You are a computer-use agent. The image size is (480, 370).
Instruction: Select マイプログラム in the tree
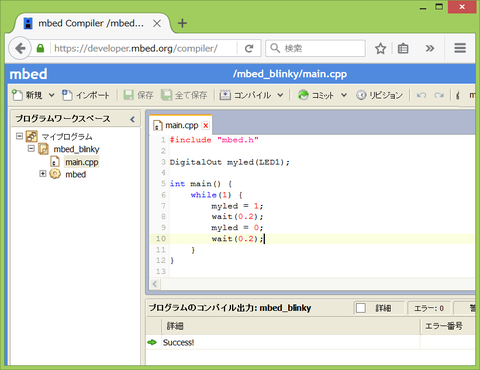67,137
